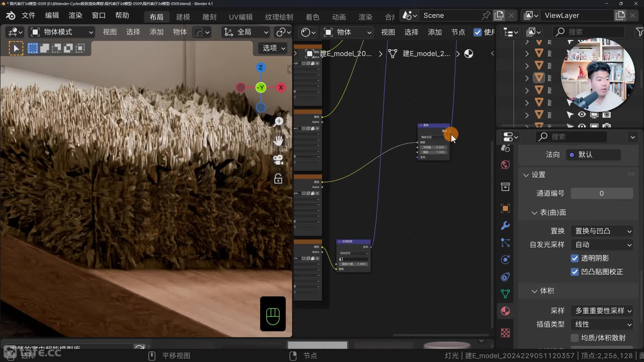Toggle camera view icon in viewport
The width and height of the screenshot is (644, 362).
click(x=278, y=160)
